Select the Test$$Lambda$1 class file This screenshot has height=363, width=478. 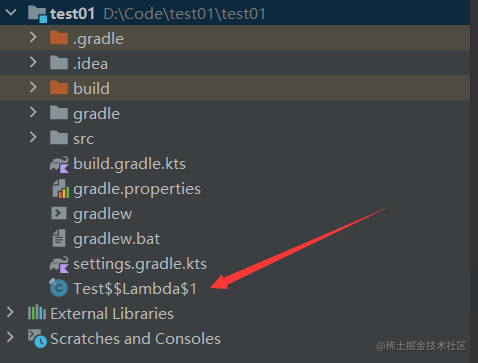135,289
